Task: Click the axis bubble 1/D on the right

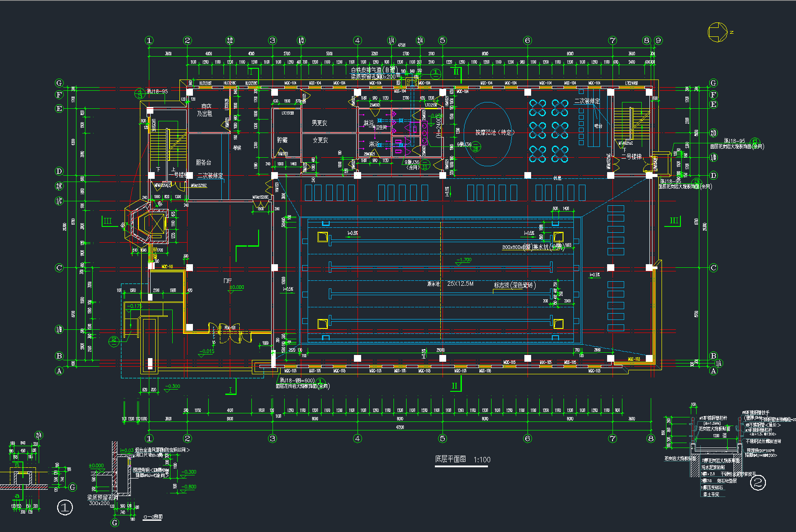Action: point(713,157)
